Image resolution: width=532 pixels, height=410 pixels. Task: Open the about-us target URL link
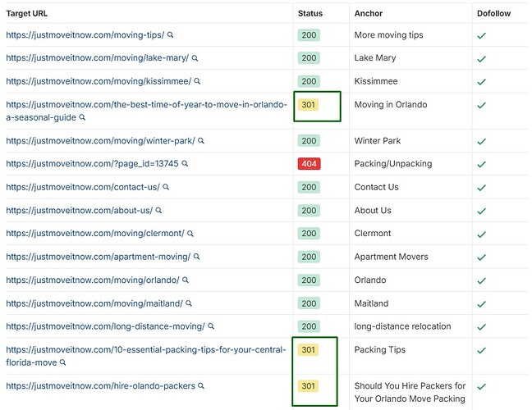[x=79, y=211]
